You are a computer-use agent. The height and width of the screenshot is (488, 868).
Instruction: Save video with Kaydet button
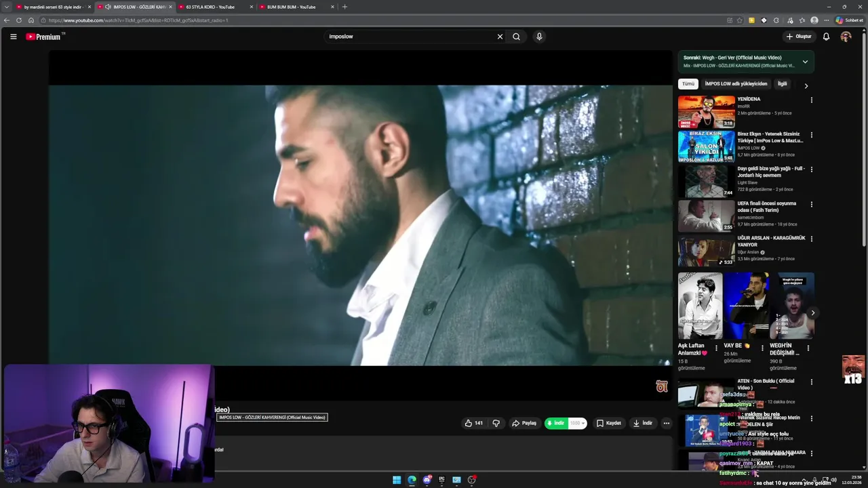pos(608,423)
